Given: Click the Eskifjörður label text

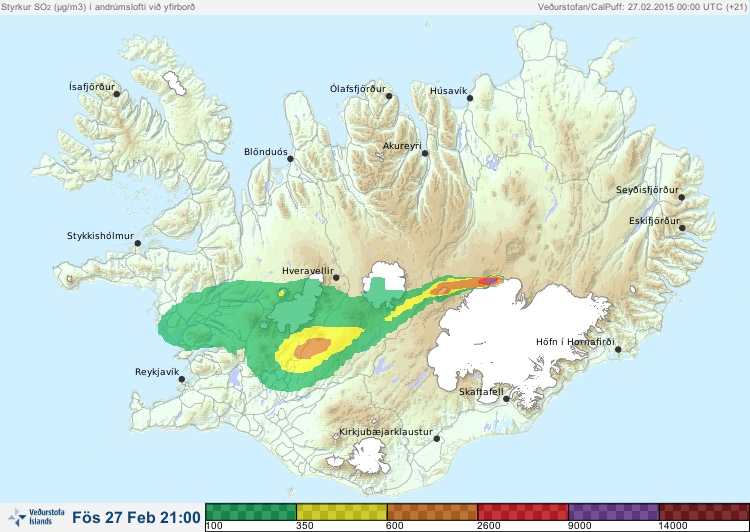Looking at the screenshot, I should tap(654, 221).
